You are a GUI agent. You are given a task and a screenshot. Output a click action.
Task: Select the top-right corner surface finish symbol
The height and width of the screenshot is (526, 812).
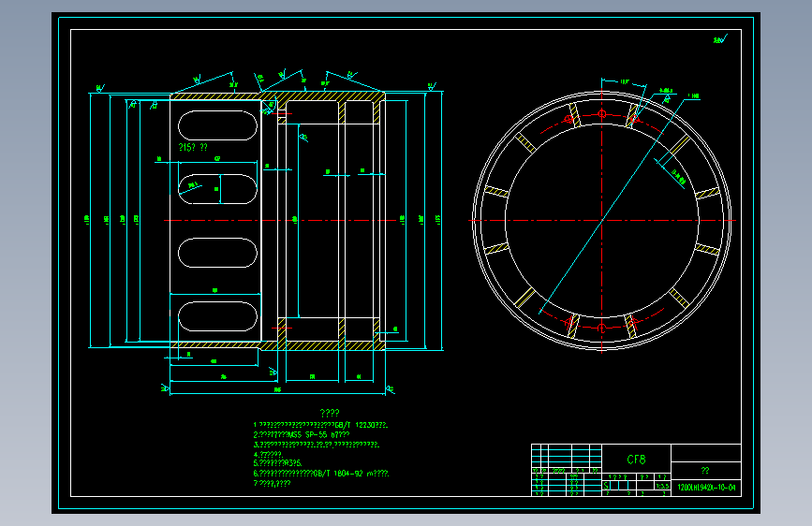click(x=720, y=39)
